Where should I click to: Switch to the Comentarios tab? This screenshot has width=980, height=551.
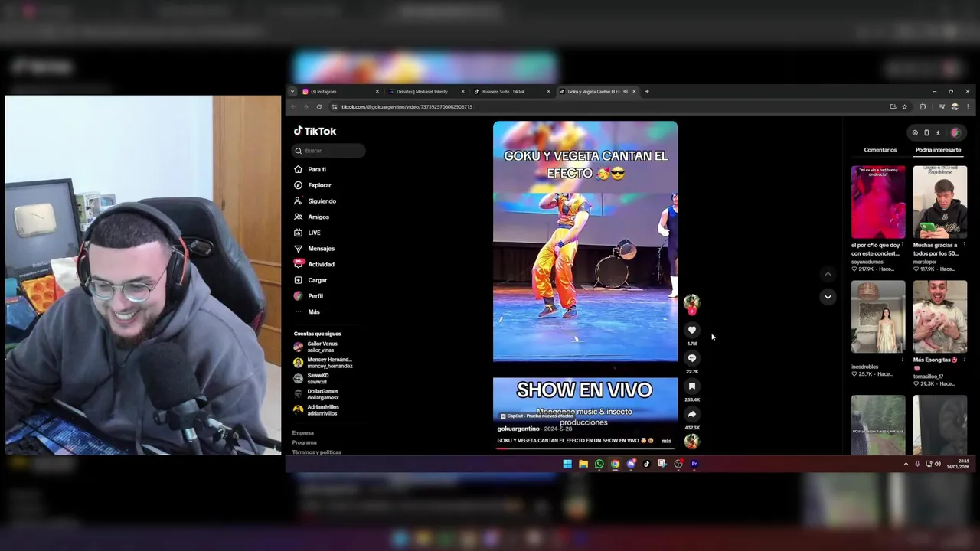[x=880, y=150]
